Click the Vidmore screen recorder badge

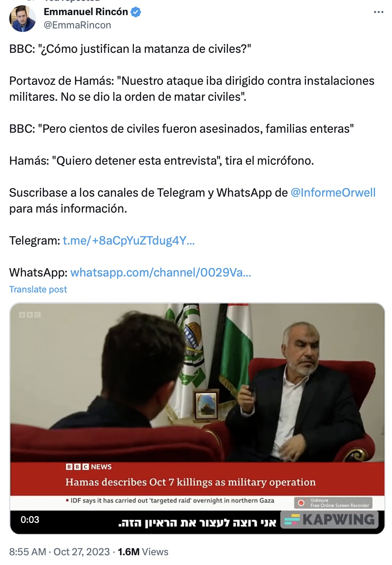pyautogui.click(x=333, y=502)
